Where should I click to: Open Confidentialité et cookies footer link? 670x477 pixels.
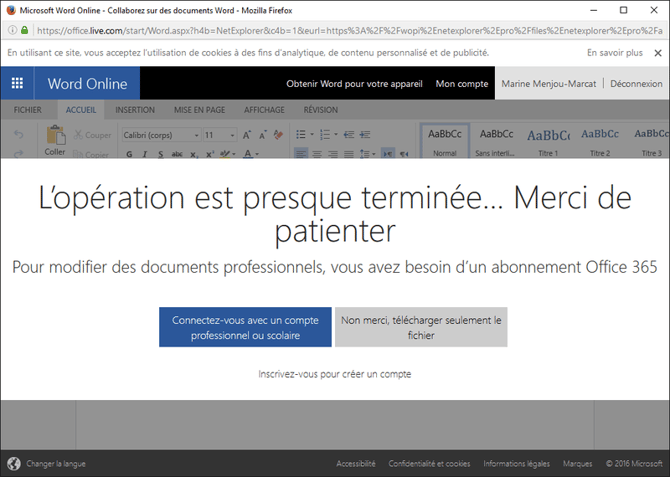tap(429, 464)
